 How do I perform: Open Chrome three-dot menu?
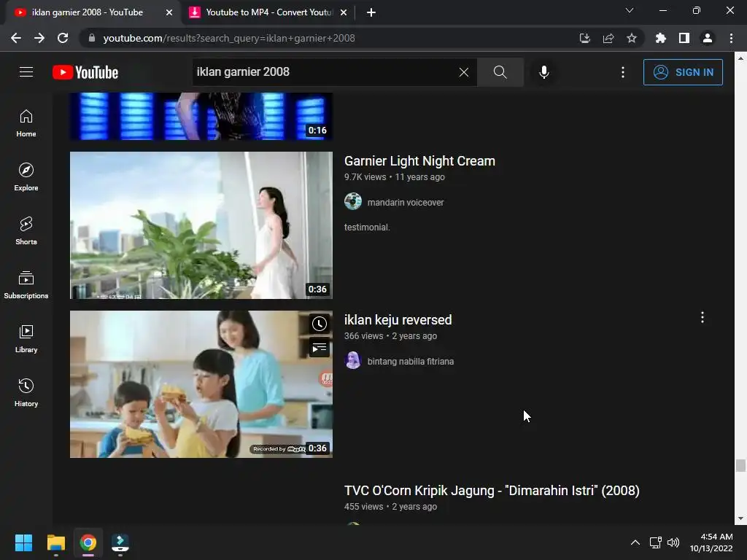(x=731, y=38)
